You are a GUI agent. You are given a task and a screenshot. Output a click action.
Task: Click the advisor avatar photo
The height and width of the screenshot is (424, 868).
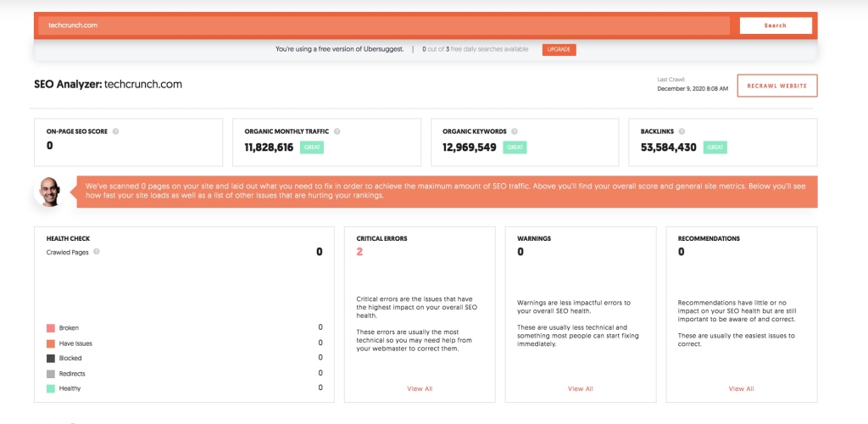[49, 192]
